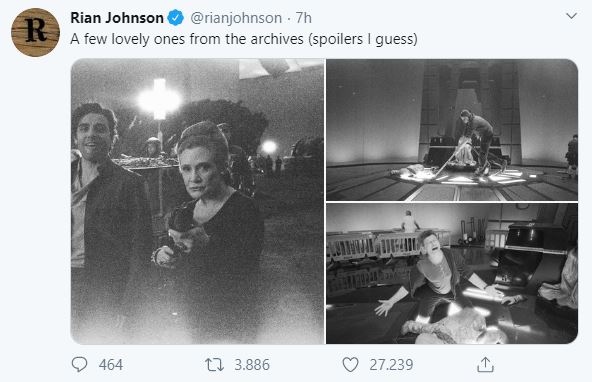Open the 7h timestamp permalink
This screenshot has width=592, height=382.
pos(304,18)
